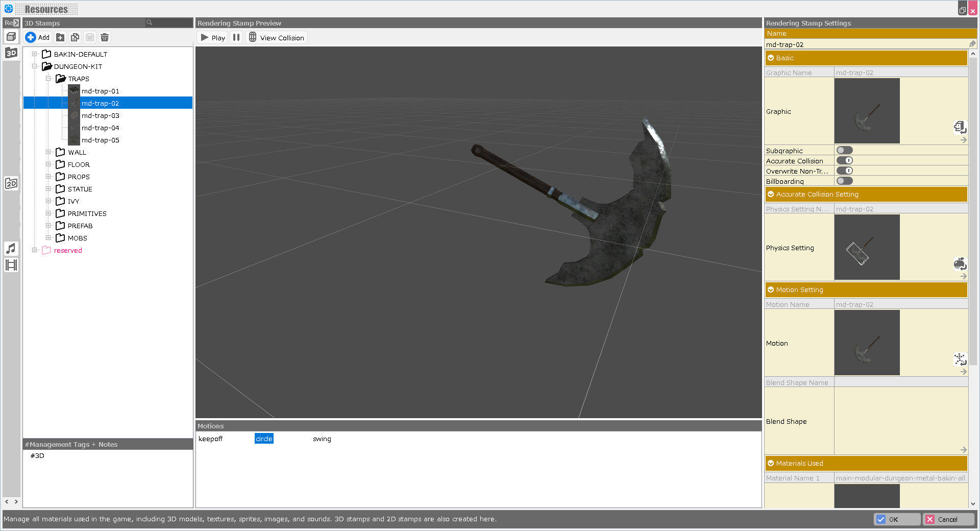Click the Graphic model change icon
The image size is (980, 531).
click(960, 128)
